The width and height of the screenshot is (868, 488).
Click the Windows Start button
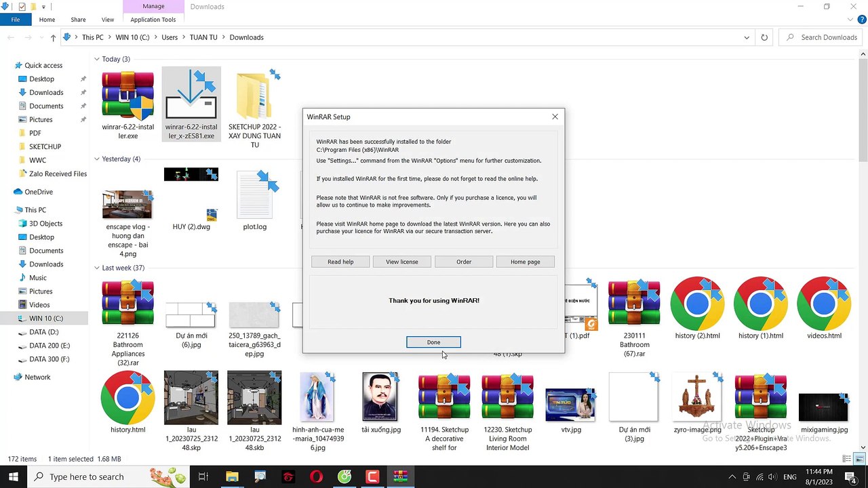[x=14, y=476]
